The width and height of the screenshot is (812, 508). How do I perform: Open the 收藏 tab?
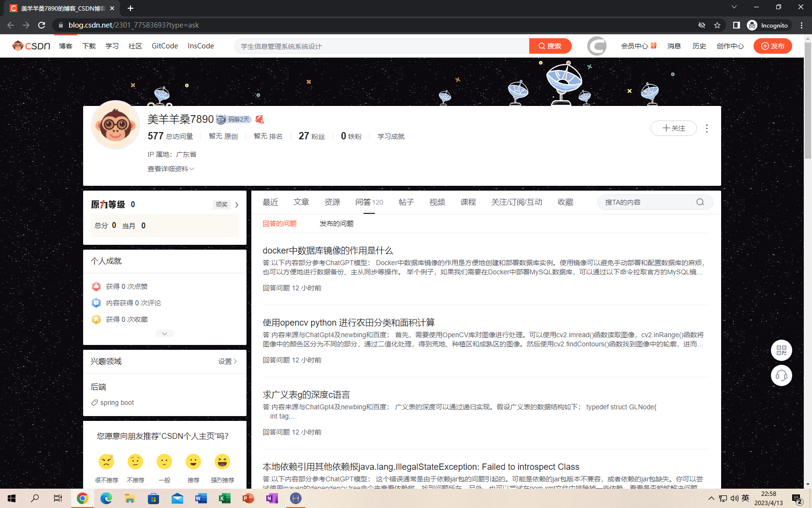pyautogui.click(x=565, y=202)
